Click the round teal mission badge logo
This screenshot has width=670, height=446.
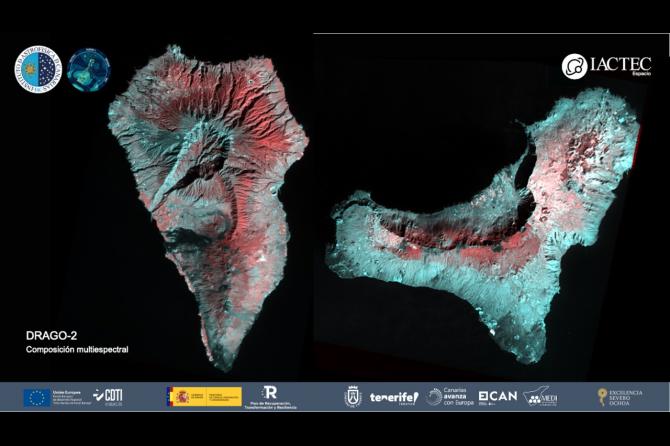click(88, 69)
